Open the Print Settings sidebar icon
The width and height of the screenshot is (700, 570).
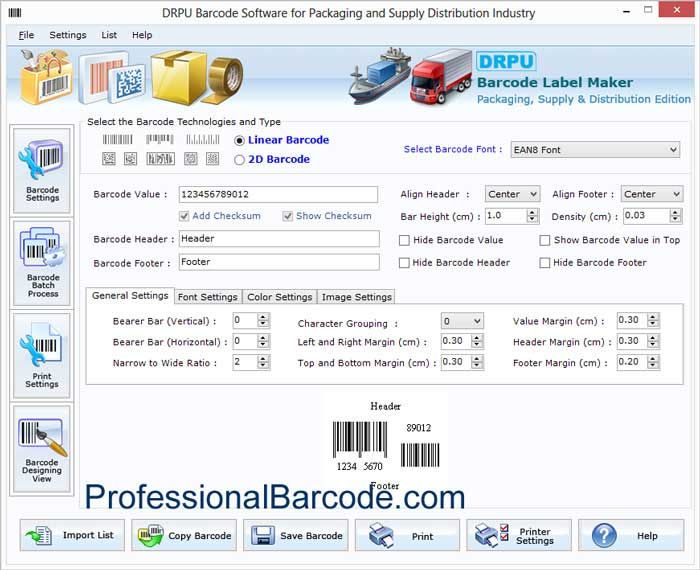tap(42, 355)
